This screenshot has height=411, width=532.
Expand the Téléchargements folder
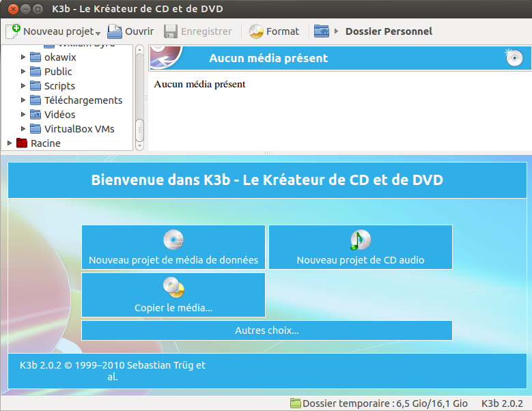[23, 100]
